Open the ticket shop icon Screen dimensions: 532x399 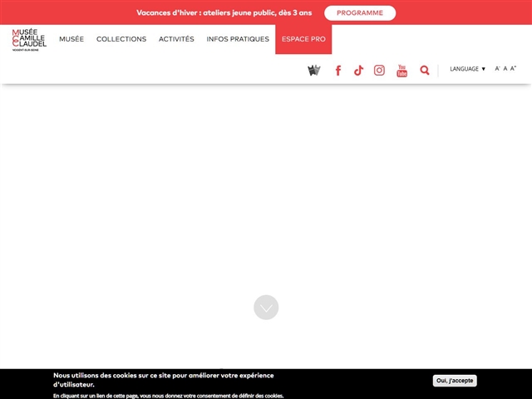coord(313,70)
